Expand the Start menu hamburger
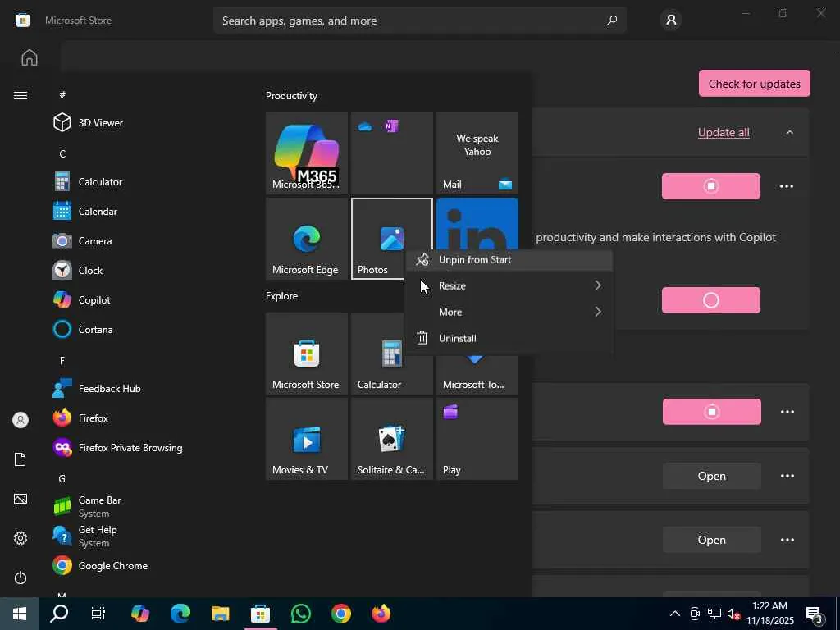Screen dimensions: 840x630 click(21, 95)
